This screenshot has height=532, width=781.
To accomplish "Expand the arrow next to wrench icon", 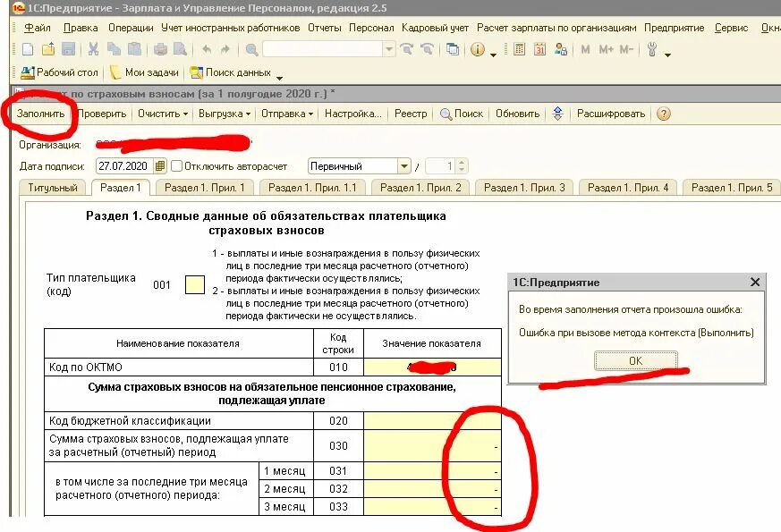I will coord(668,54).
